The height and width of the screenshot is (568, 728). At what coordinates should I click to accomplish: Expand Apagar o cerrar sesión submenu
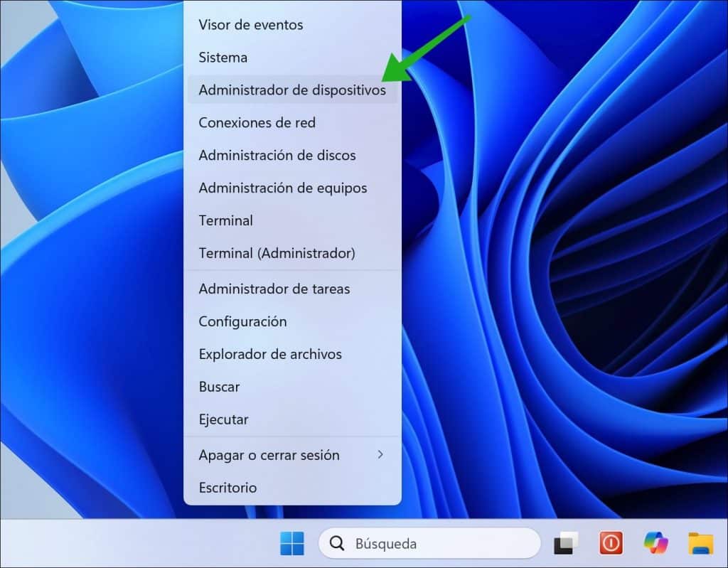(x=292, y=455)
